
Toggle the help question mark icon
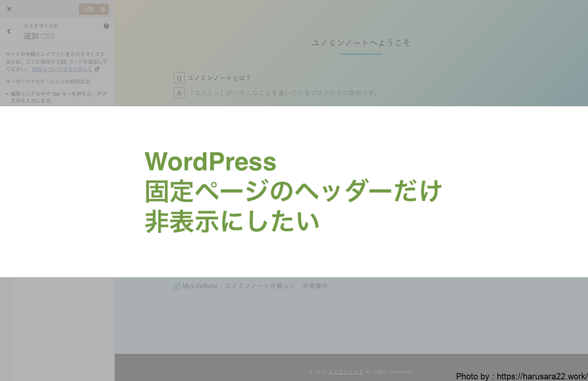(106, 26)
